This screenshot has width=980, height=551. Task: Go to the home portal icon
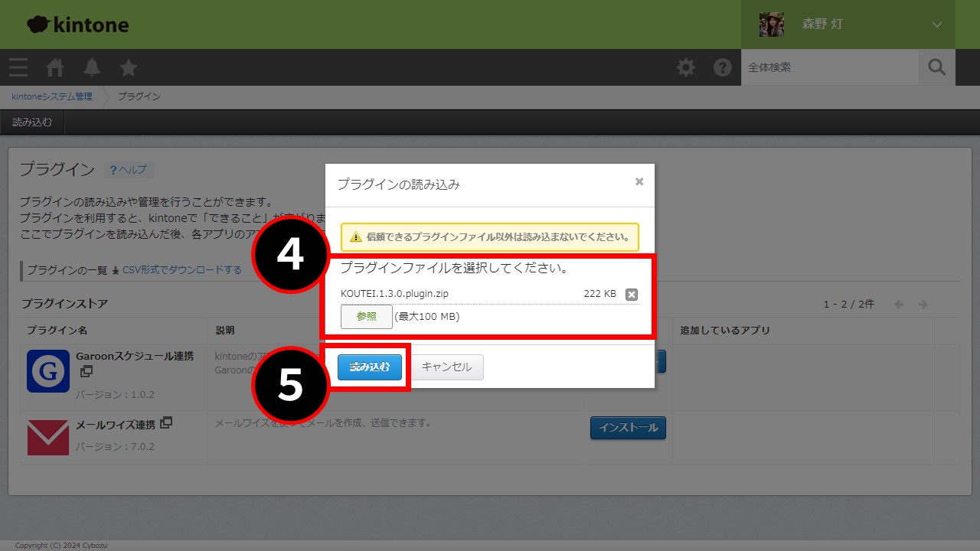(55, 67)
